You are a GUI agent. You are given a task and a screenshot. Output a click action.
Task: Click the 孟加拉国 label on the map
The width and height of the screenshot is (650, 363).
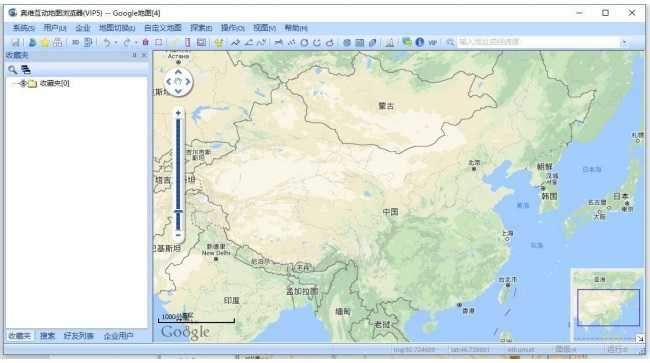302,291
